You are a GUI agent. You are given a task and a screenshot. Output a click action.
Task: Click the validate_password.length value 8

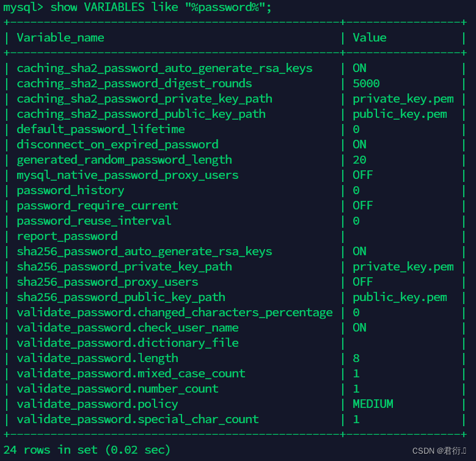356,358
